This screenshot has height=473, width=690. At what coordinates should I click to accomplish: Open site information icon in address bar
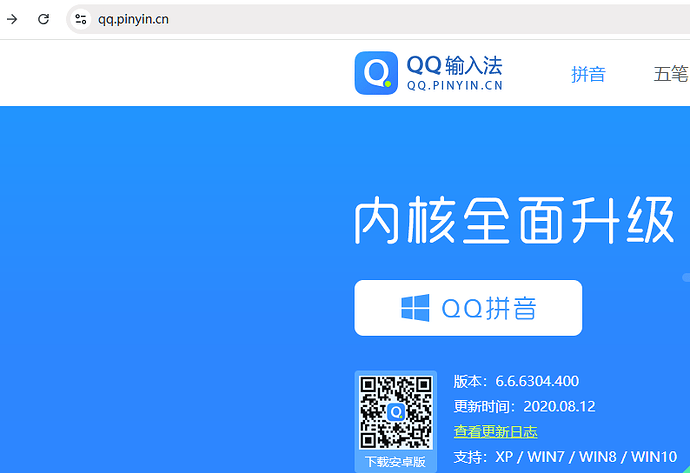coord(81,19)
